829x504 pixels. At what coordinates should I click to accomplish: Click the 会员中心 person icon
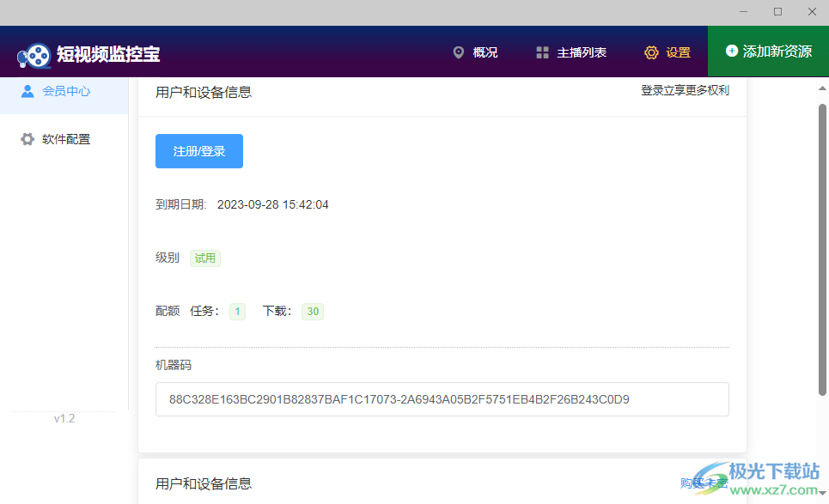[27, 91]
